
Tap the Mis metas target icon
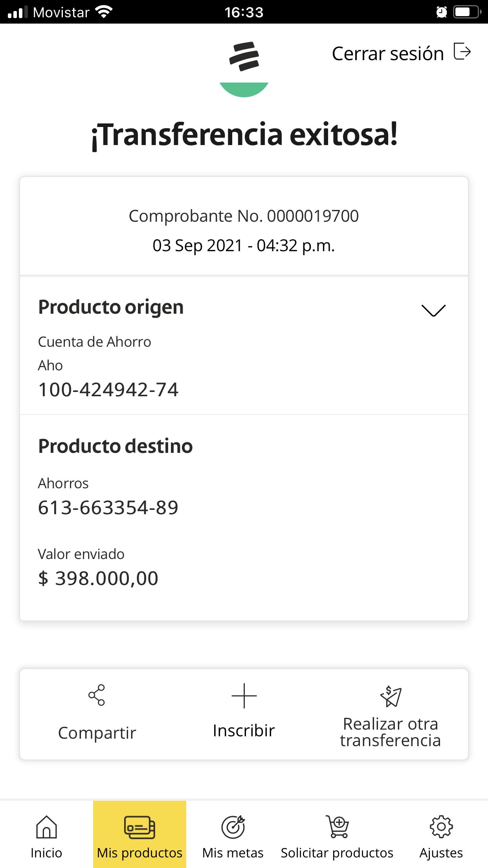[x=233, y=827]
